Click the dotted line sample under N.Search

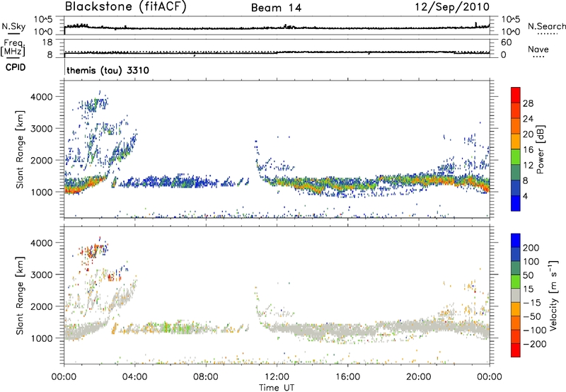pyautogui.click(x=547, y=34)
